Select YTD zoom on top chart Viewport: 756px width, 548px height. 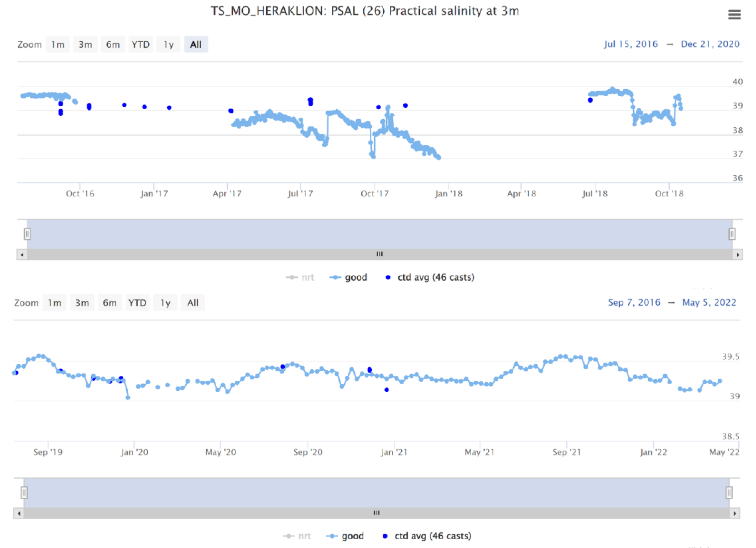[x=140, y=44]
